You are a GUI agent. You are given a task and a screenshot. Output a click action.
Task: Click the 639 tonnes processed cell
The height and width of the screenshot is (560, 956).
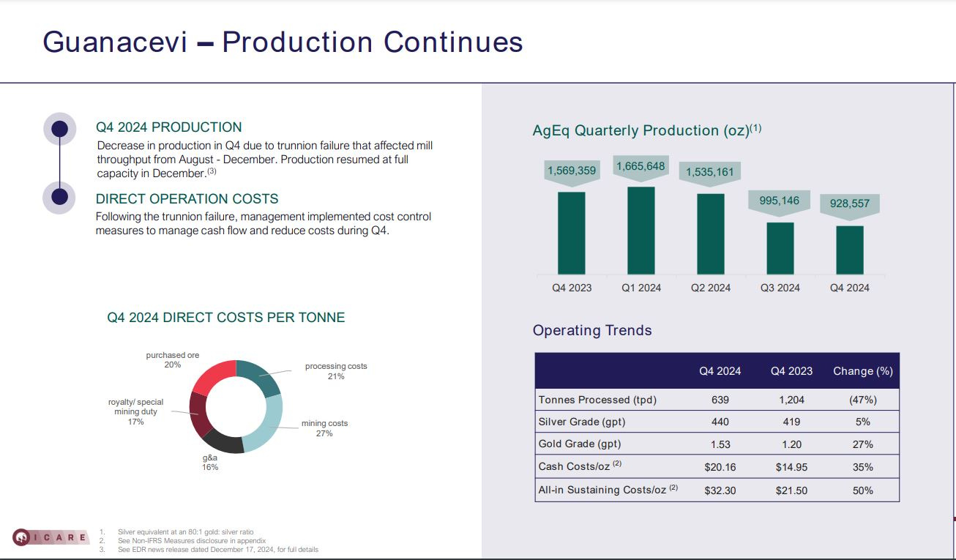[720, 400]
